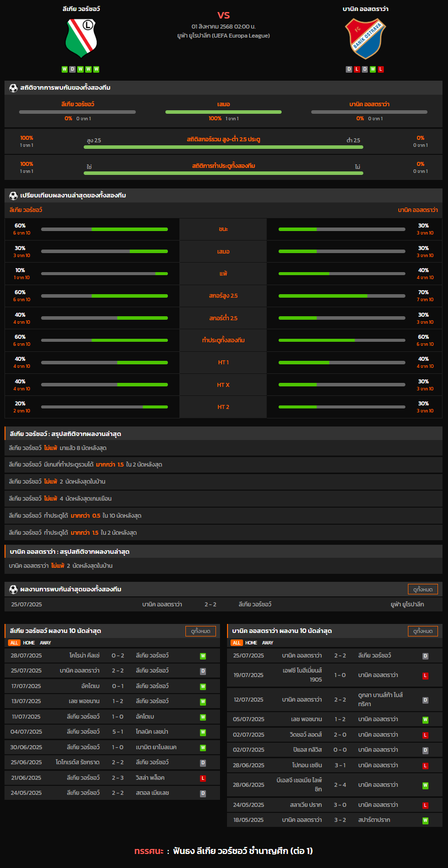This screenshot has width=448, height=868.
Task: Click Legia's 60% win bar in comparison table
Action: click(104, 230)
